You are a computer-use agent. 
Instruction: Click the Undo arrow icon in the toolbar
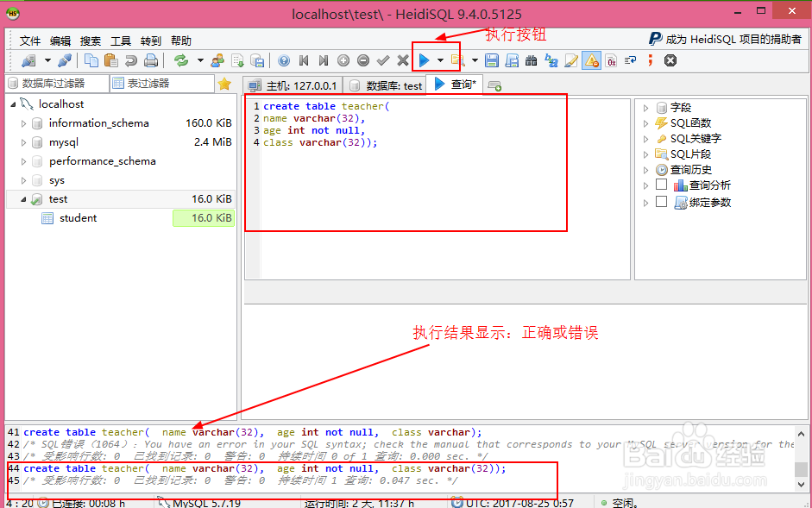[132, 60]
